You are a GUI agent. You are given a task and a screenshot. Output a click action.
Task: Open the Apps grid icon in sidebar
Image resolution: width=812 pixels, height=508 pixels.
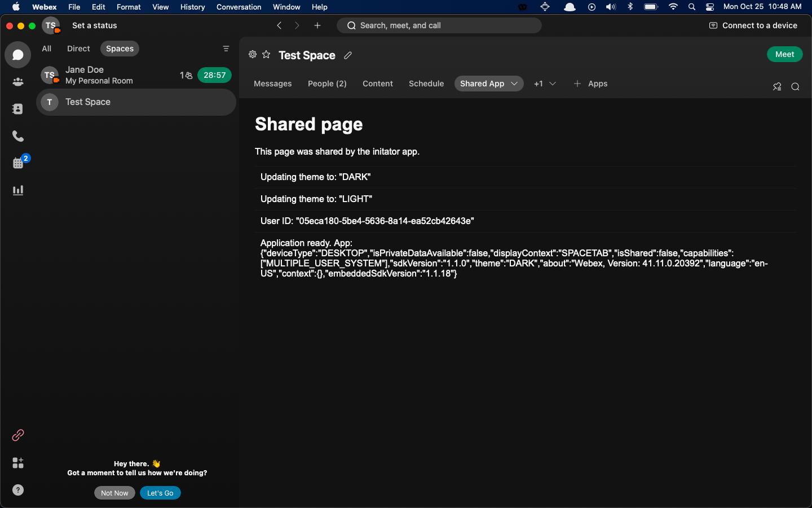click(x=18, y=463)
